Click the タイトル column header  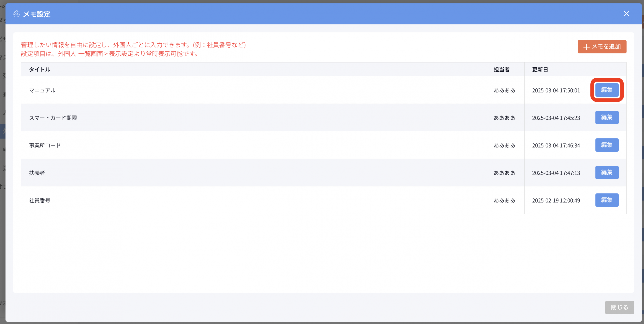[40, 69]
